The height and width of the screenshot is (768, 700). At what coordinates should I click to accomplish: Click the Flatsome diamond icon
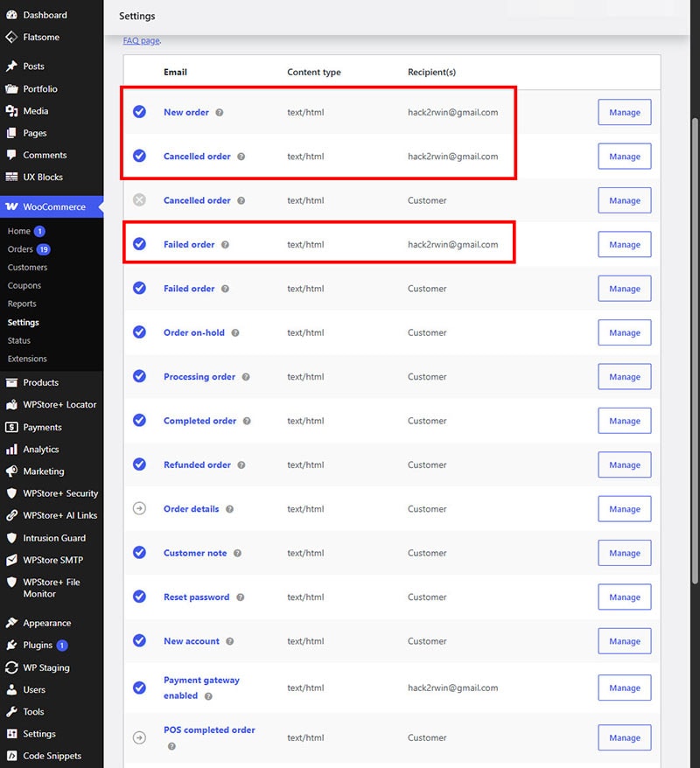[x=11, y=38]
